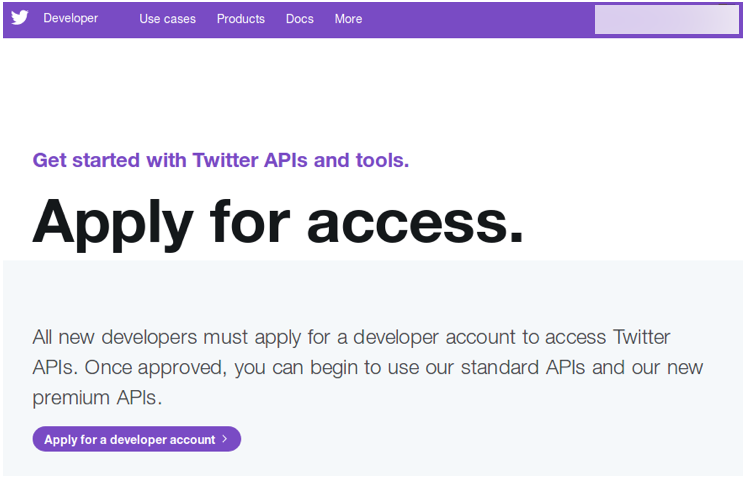Open the Developer home link
This screenshot has height=479, width=746.
(x=71, y=18)
